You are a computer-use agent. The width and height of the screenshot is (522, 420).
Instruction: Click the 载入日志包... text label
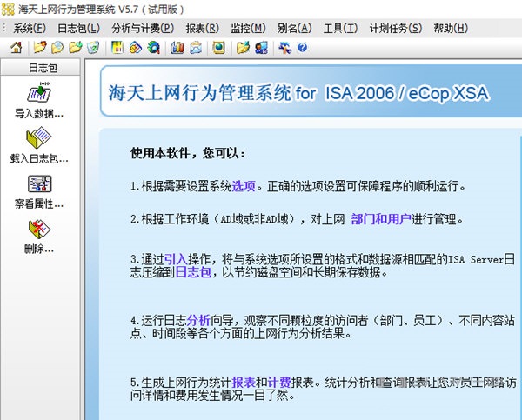pos(39,158)
